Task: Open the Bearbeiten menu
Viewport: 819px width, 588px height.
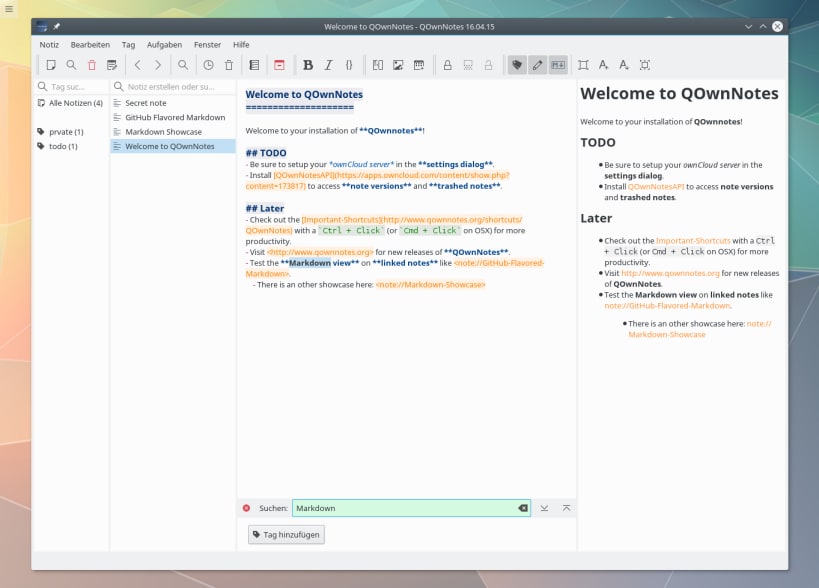Action: coord(90,45)
